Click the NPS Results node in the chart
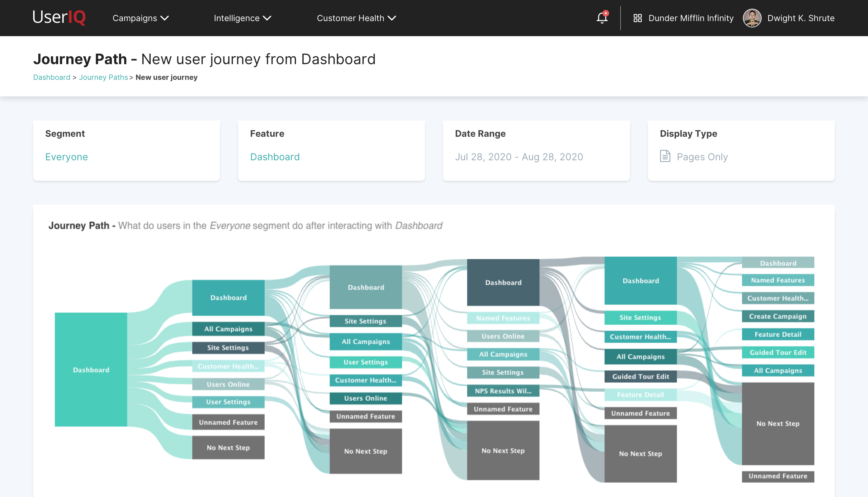 503,391
